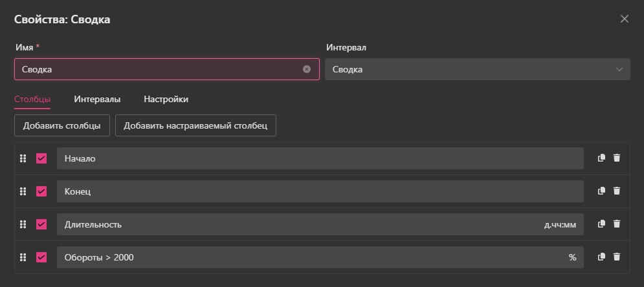644x287 pixels.
Task: Delete the Длительность column row
Action: (x=617, y=224)
